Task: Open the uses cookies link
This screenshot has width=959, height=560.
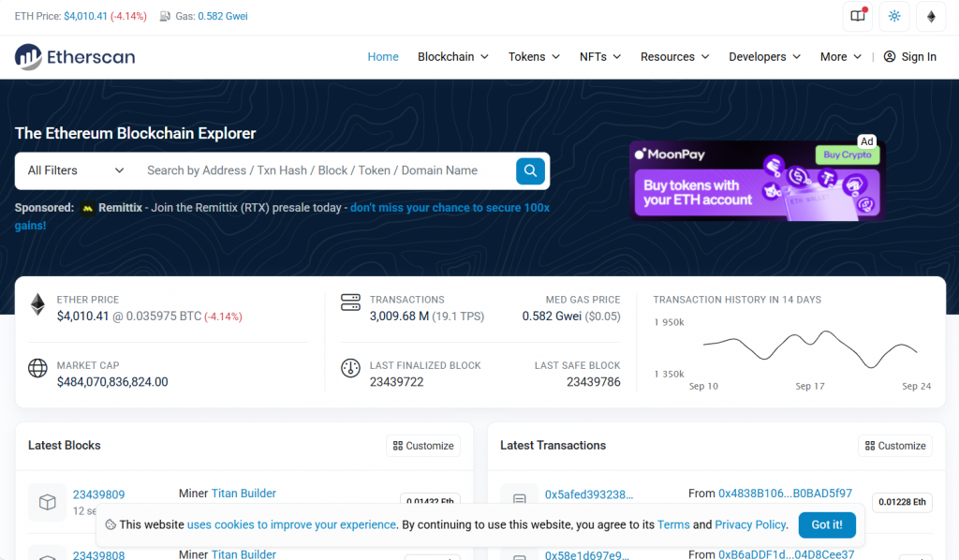Action: 291,524
